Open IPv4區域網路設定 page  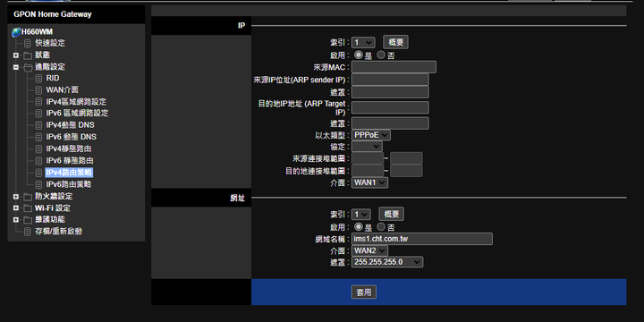(x=76, y=102)
